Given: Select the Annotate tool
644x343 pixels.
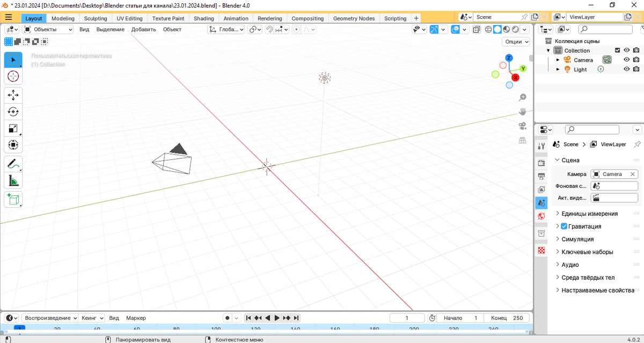Looking at the screenshot, I should coord(13,164).
